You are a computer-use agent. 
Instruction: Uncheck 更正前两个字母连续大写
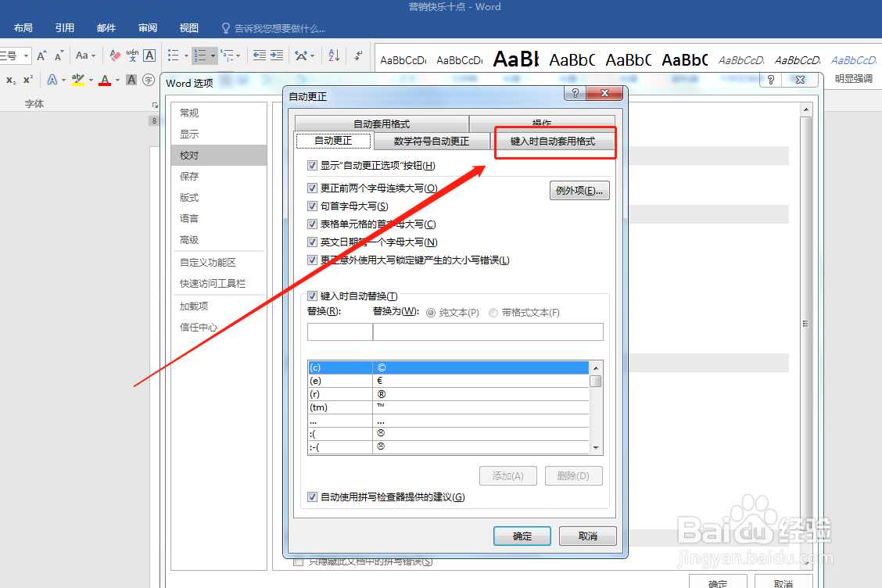(312, 188)
